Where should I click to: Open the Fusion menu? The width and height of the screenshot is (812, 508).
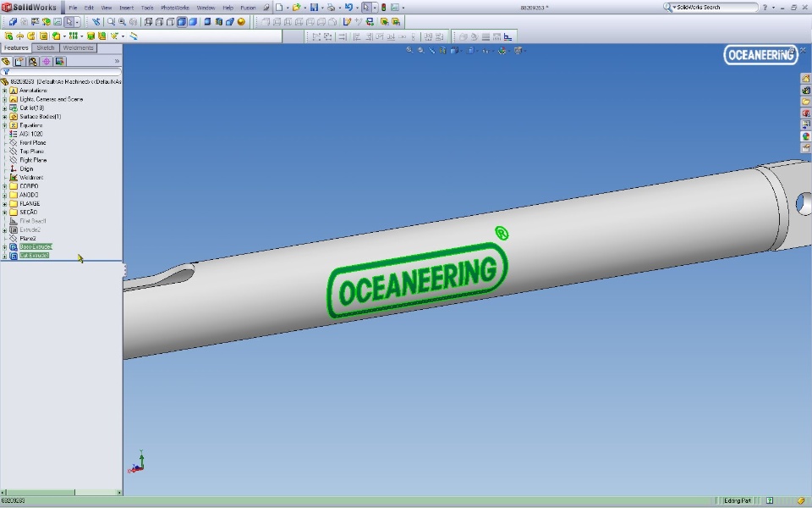tap(248, 8)
